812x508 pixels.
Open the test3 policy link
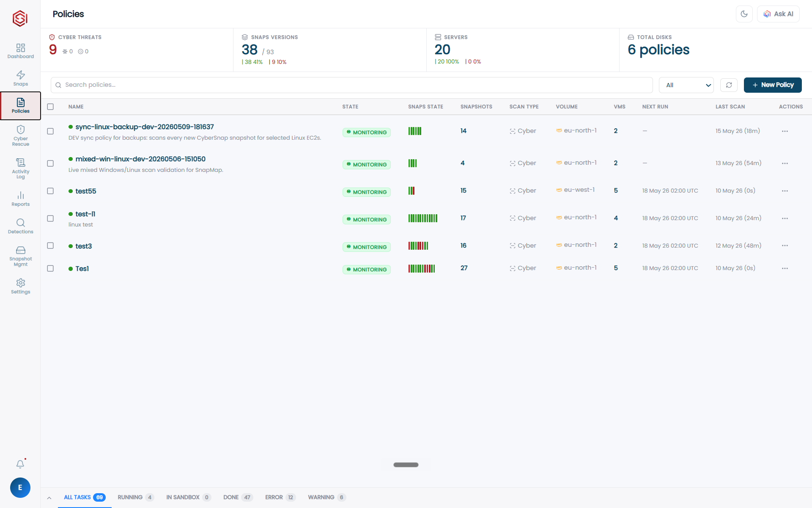pos(84,246)
